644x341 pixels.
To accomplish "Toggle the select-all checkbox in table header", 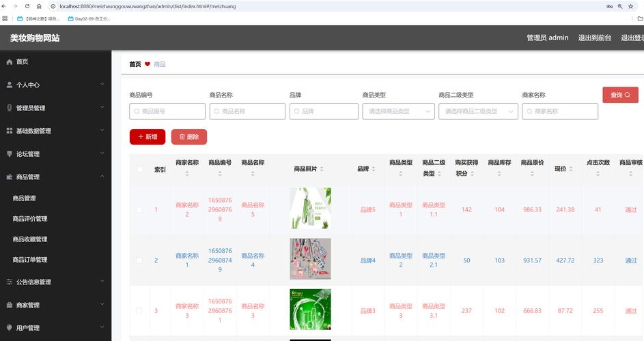I will click(x=139, y=169).
